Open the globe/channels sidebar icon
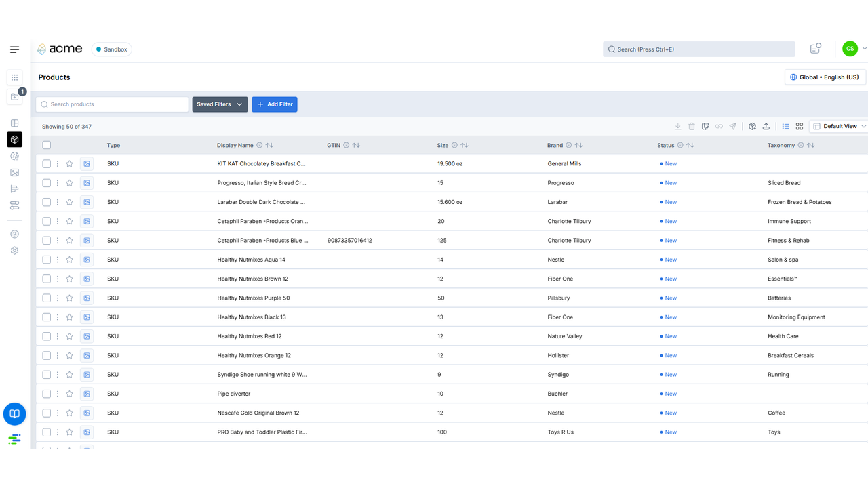868x488 pixels. pos(14,156)
